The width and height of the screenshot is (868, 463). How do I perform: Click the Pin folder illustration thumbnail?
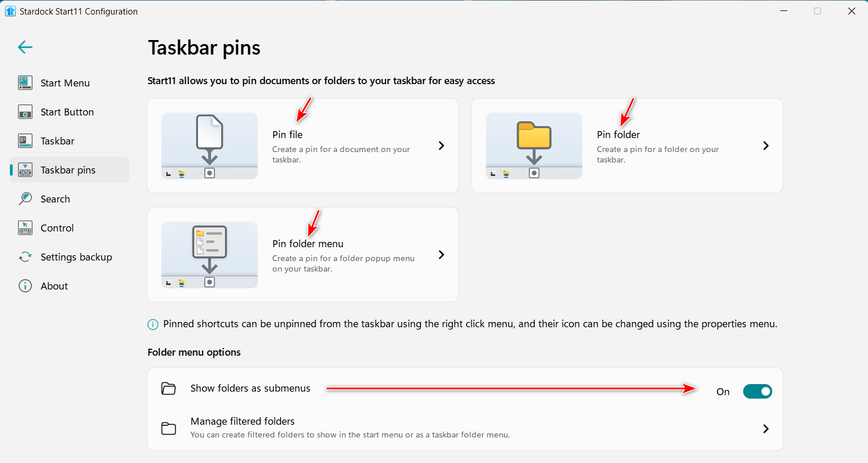(x=534, y=146)
